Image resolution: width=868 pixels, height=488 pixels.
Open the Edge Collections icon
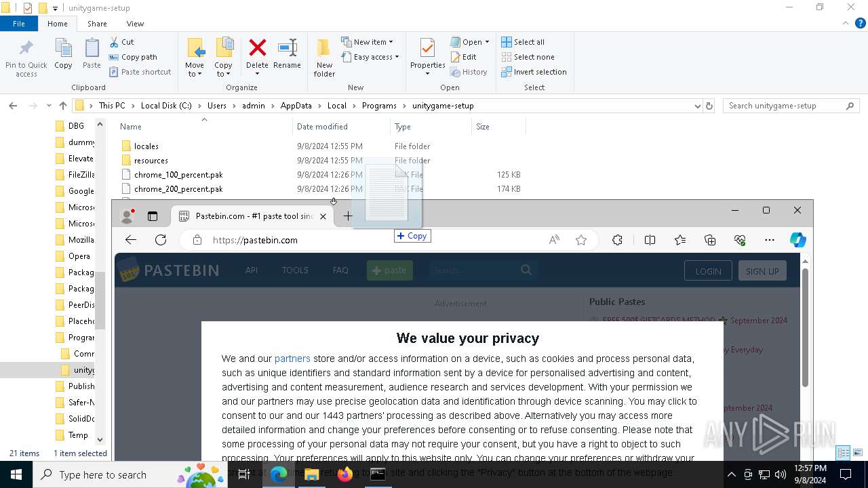710,240
